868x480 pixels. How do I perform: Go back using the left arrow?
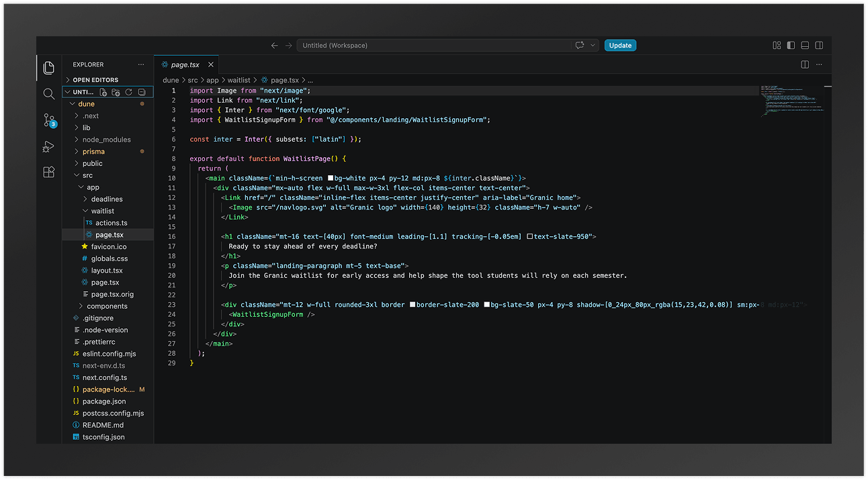(274, 46)
